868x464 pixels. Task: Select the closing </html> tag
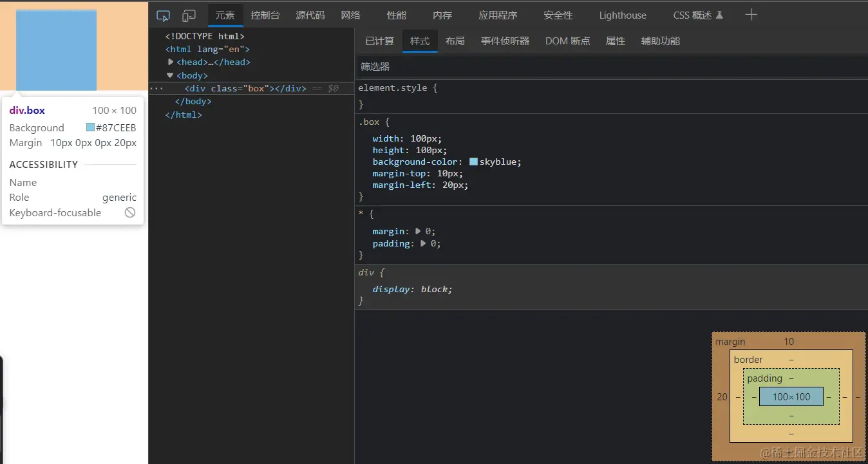(184, 115)
